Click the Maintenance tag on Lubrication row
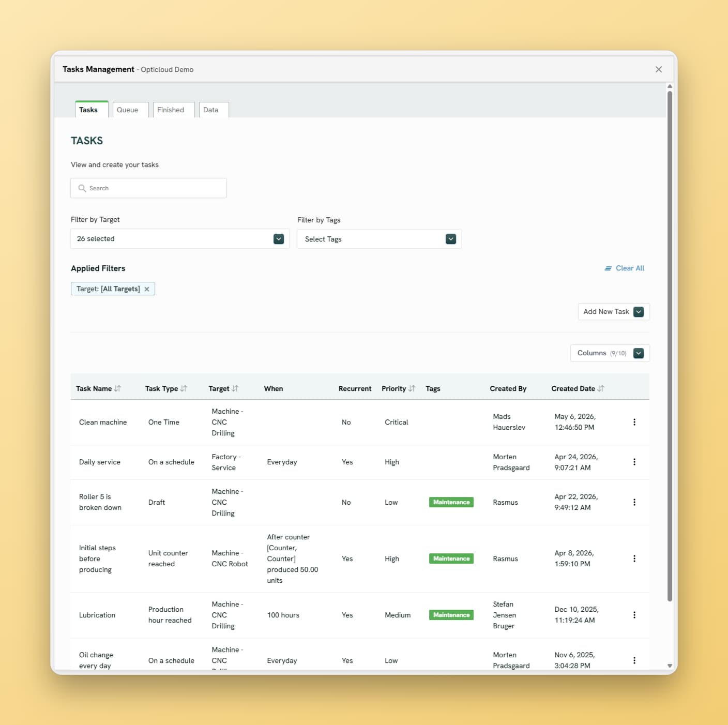 point(451,615)
